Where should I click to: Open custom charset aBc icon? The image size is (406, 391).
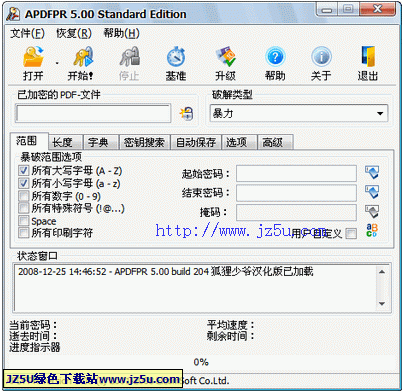(372, 230)
